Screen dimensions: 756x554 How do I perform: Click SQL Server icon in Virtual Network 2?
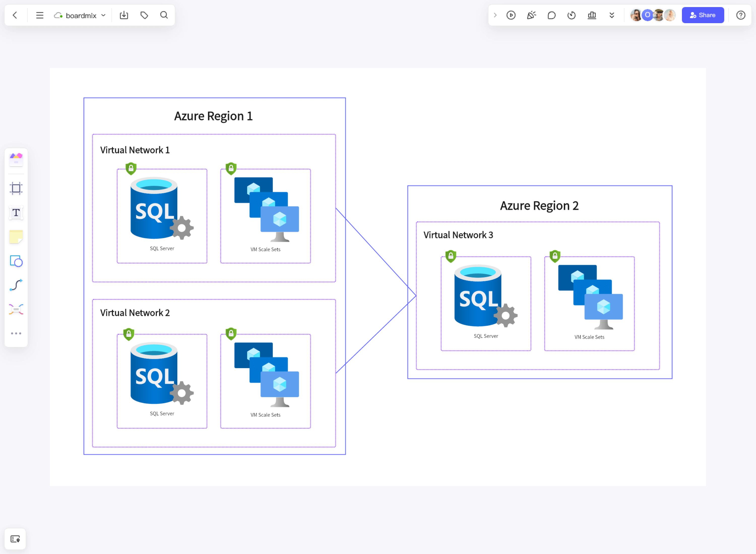(162, 374)
